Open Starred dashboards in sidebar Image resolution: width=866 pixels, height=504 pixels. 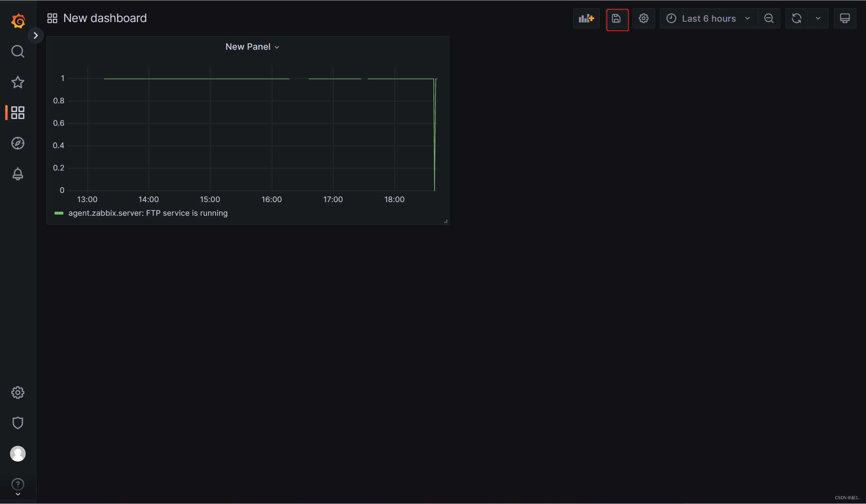18,82
